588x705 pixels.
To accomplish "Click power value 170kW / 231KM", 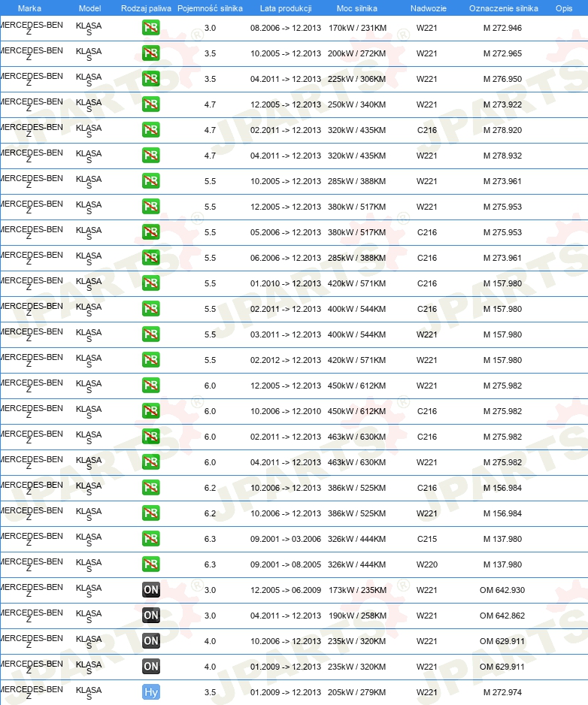I will (x=357, y=28).
